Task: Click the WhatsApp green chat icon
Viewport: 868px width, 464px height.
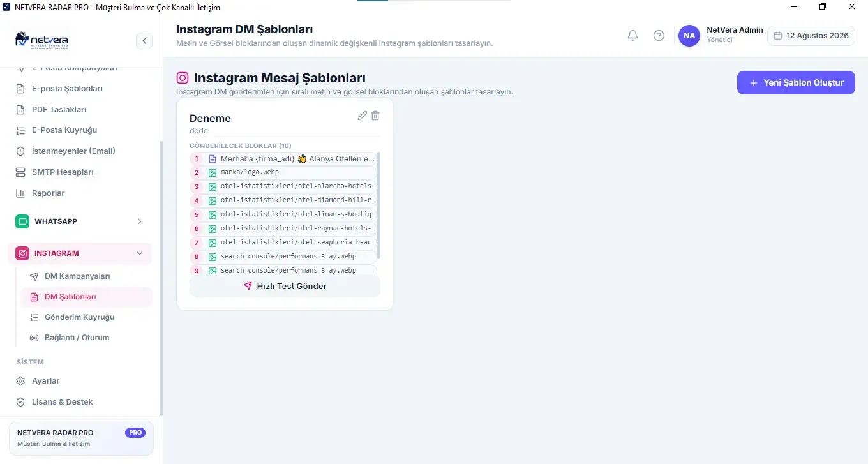Action: [x=22, y=221]
